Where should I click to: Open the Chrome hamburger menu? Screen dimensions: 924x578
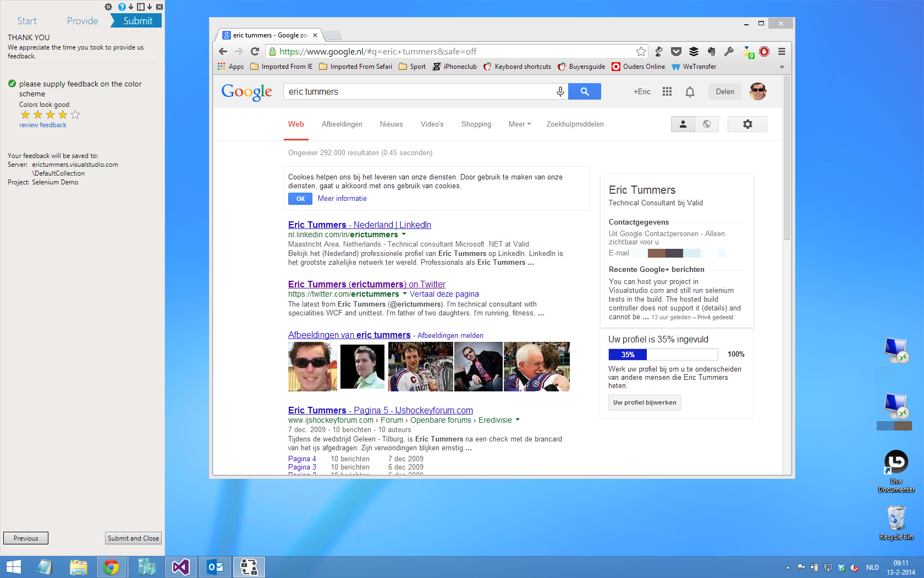(x=782, y=52)
